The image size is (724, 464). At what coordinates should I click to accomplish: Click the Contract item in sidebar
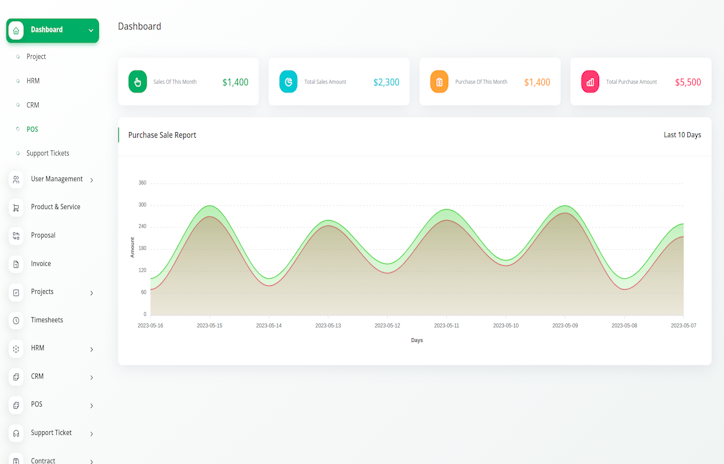coord(43,460)
